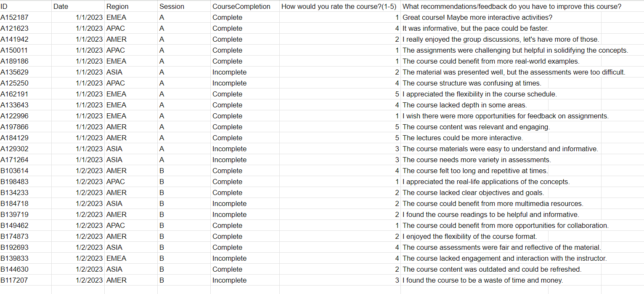
Task: Select the date cell for B103614
Action: (78, 171)
